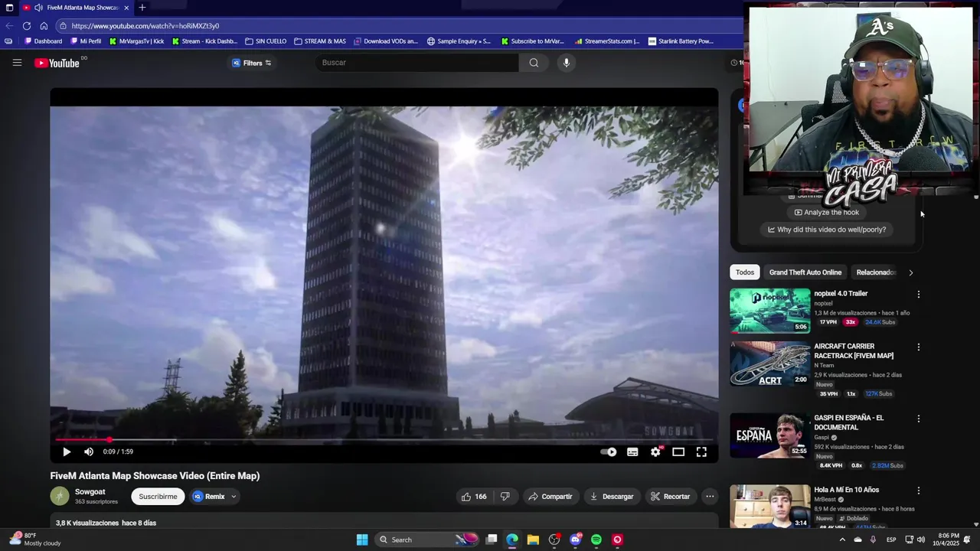Open options for Hola A Mí En 10 Años

[919, 491]
